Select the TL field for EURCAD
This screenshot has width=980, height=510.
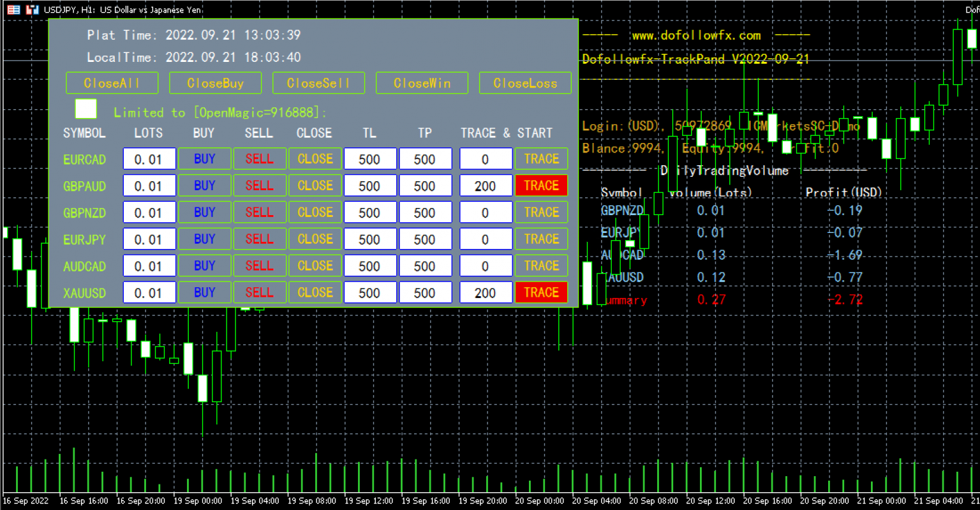[369, 159]
